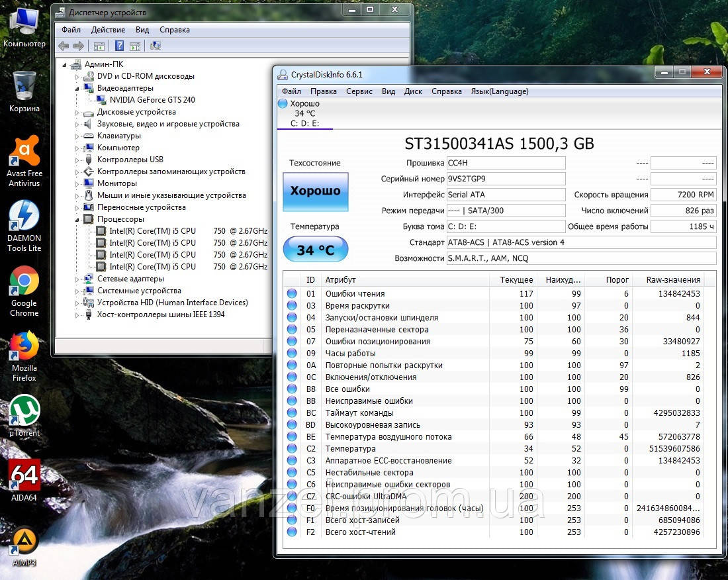Image resolution: width=728 pixels, height=580 pixels.
Task: Click the 34 °C temperature button
Action: click(315, 250)
